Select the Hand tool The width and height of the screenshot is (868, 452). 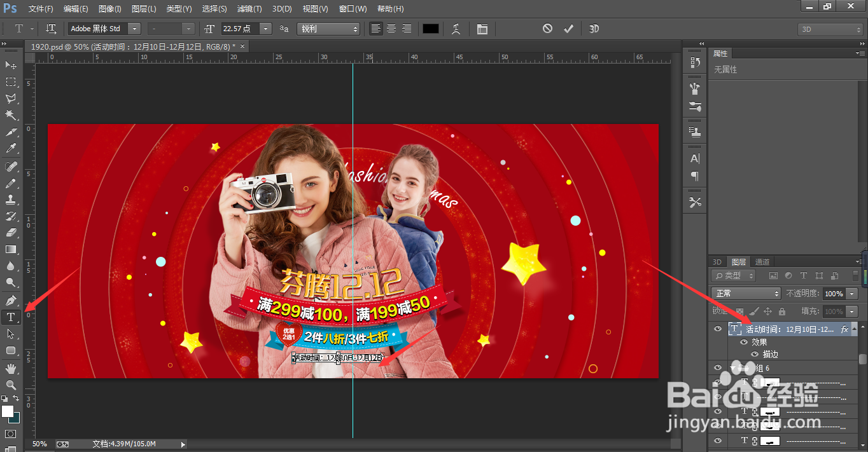(11, 368)
